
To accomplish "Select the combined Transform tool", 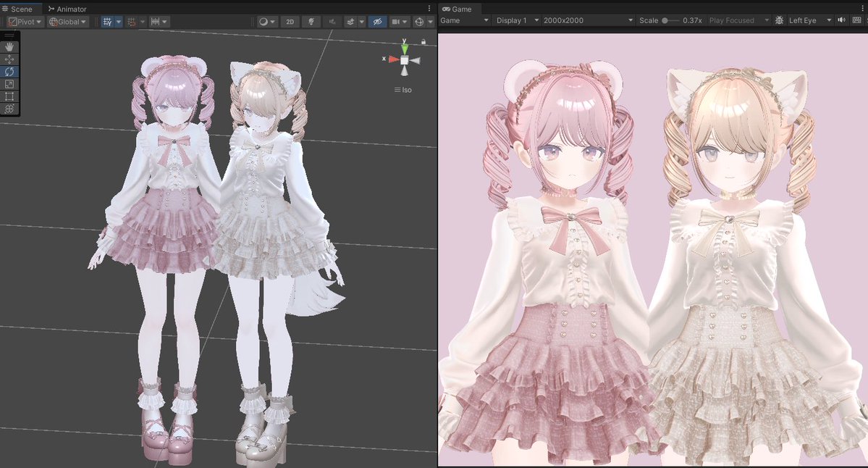I will 9,109.
